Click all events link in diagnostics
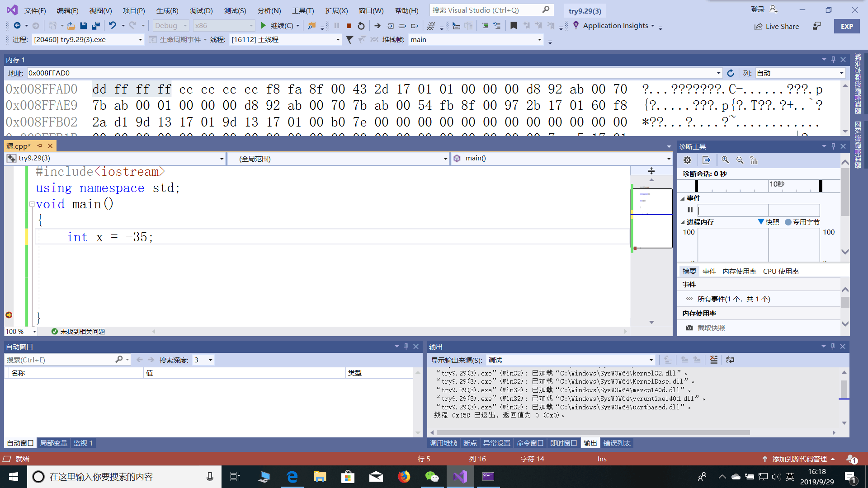 [x=734, y=299]
